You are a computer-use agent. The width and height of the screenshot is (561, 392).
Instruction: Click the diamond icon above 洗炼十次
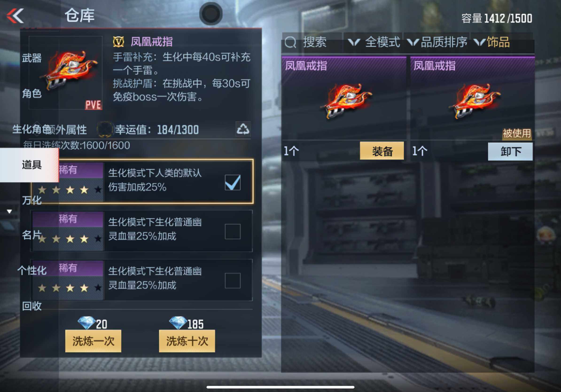pyautogui.click(x=178, y=323)
